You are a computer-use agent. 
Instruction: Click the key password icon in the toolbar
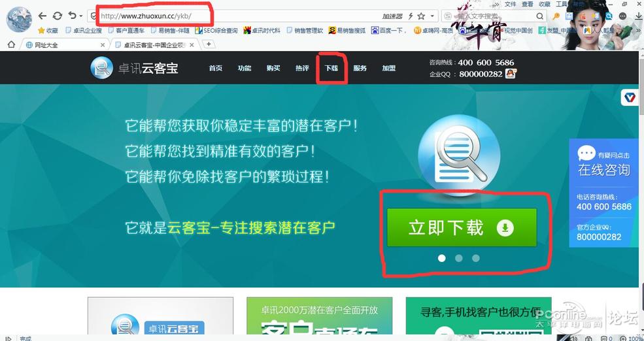point(556,16)
